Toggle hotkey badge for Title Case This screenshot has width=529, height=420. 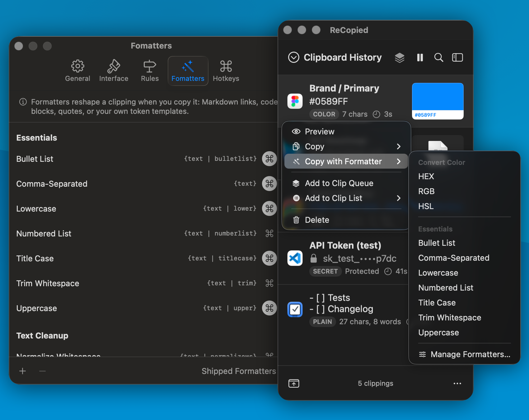[x=269, y=258]
